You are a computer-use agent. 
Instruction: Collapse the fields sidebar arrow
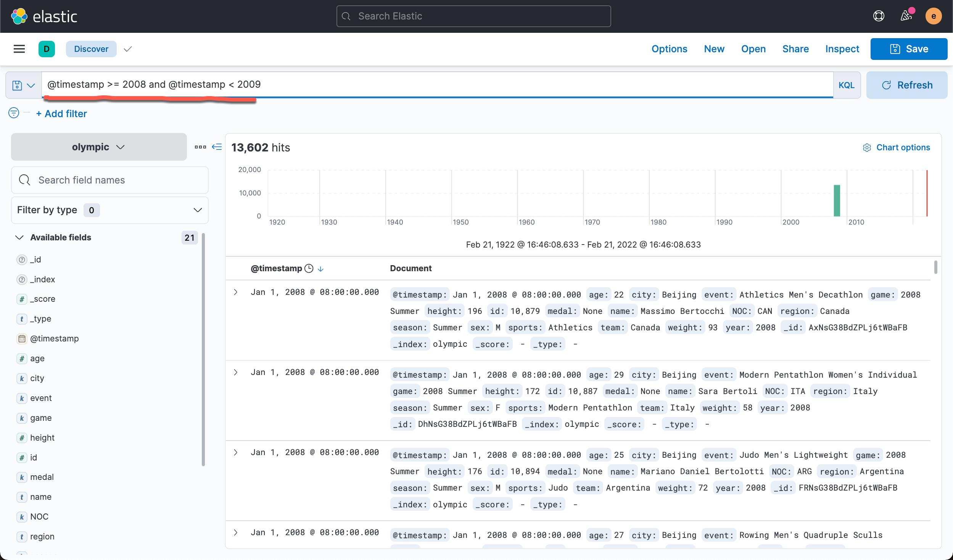217,147
